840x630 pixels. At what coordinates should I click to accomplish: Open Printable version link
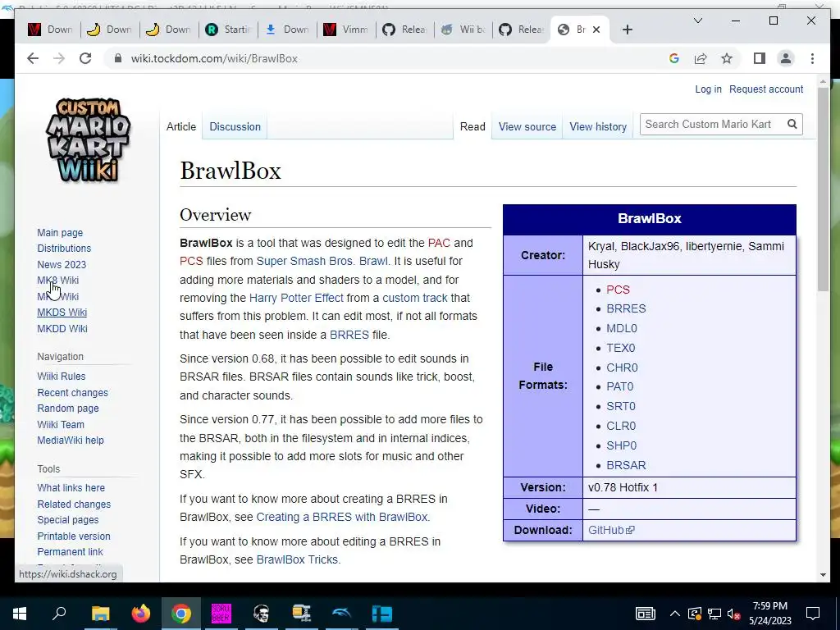pos(74,536)
